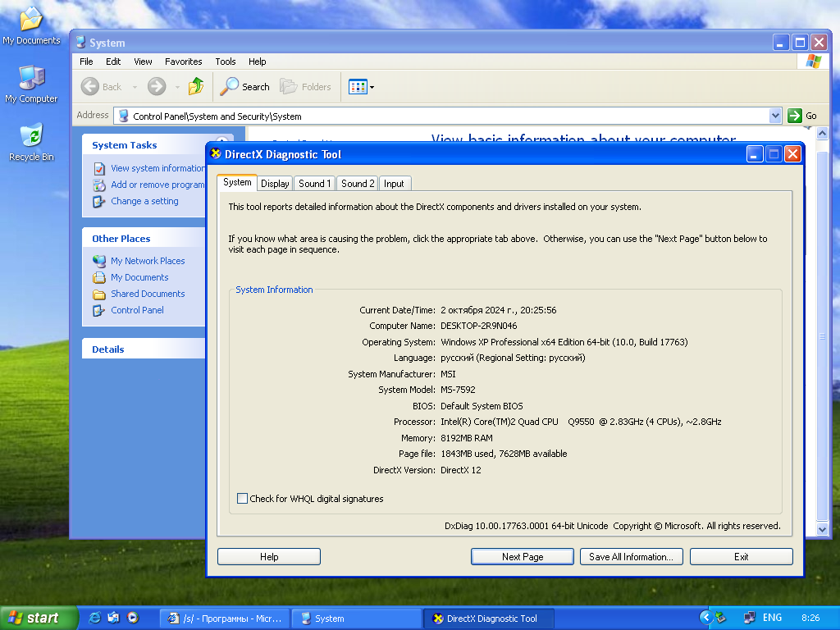Switch to System taskbar button
The height and width of the screenshot is (630, 840).
pyautogui.click(x=356, y=619)
